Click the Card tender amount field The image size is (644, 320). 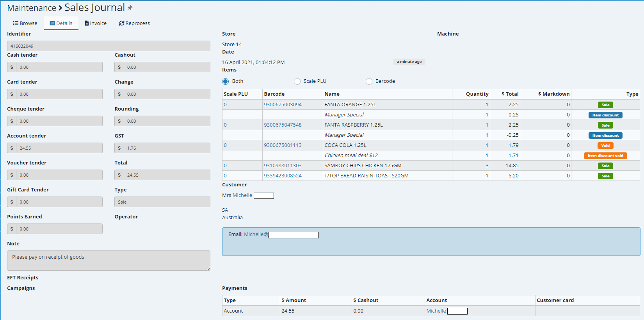[59, 94]
